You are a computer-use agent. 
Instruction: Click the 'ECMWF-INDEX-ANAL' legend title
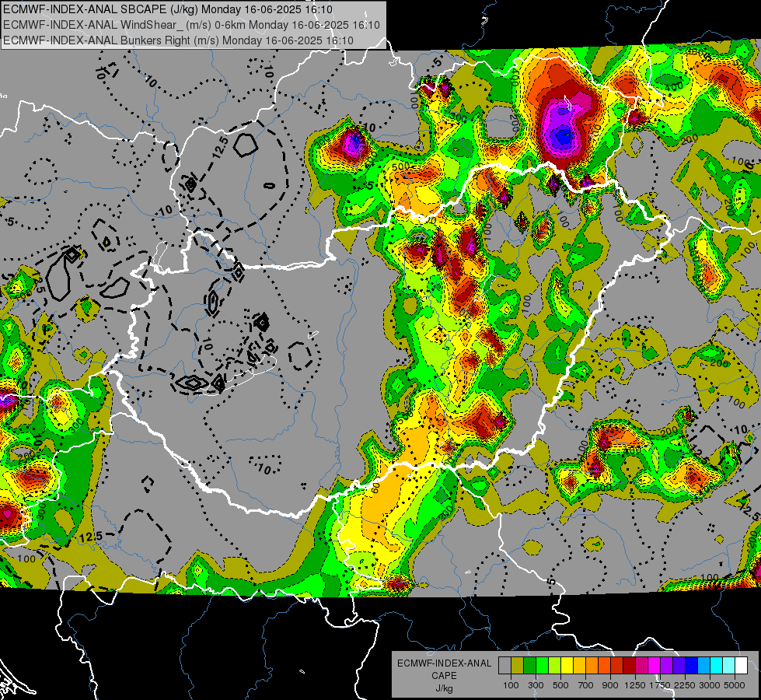[444, 663]
